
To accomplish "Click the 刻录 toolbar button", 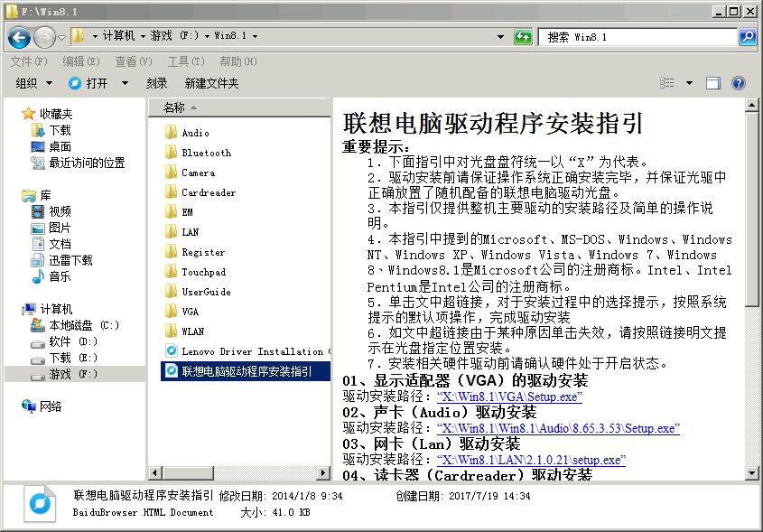I will [157, 83].
